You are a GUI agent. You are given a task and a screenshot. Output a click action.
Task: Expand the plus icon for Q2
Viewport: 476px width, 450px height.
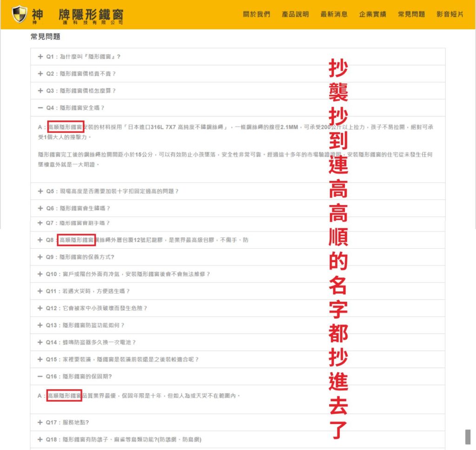(x=40, y=73)
